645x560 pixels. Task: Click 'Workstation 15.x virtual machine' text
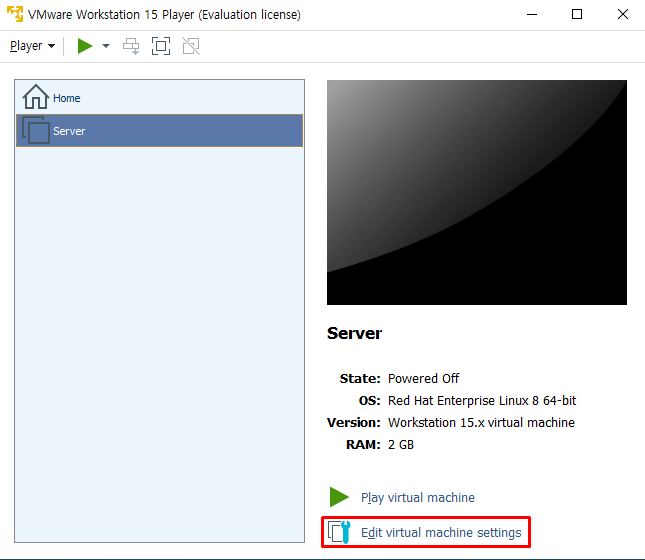481,423
